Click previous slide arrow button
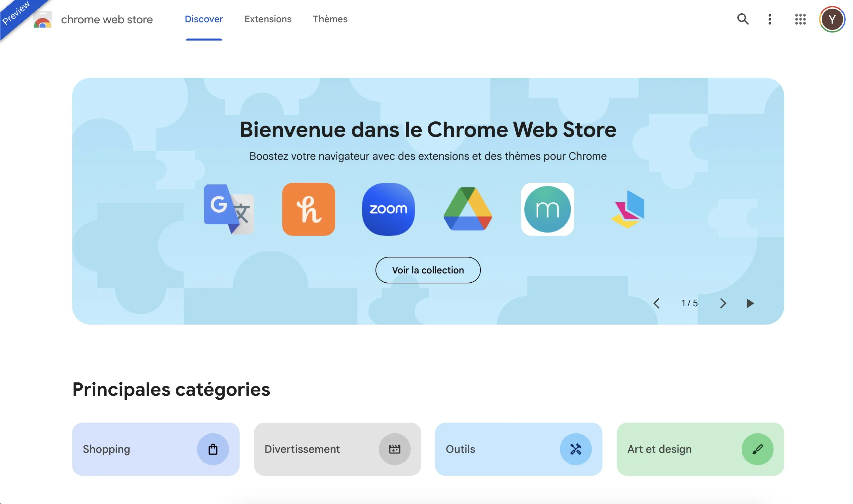 656,303
